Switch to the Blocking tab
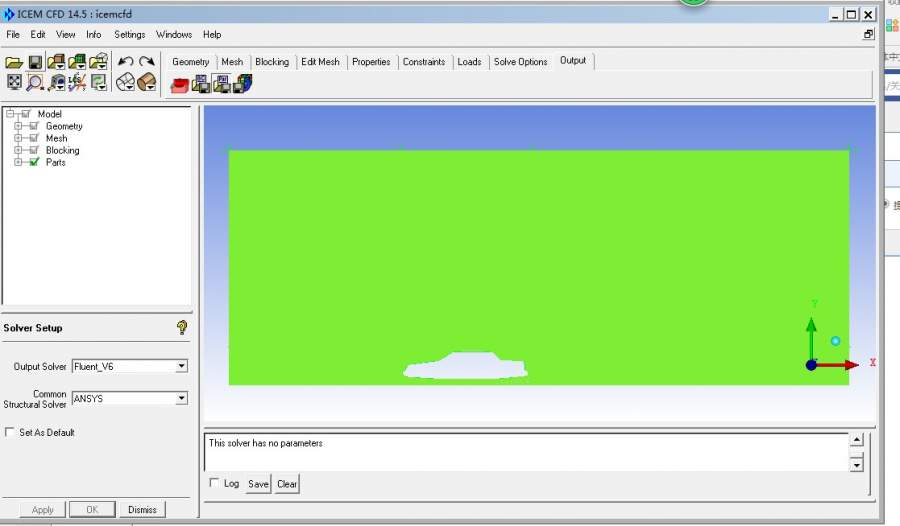900x526 pixels. [272, 61]
